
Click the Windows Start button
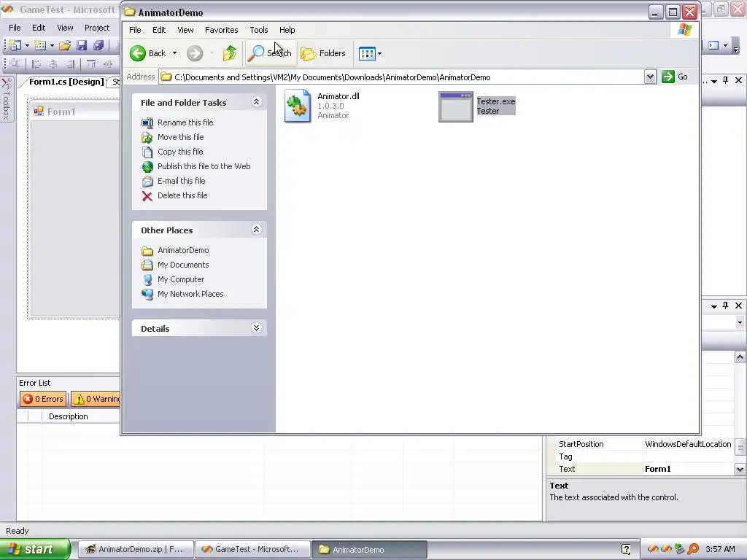pos(35,549)
